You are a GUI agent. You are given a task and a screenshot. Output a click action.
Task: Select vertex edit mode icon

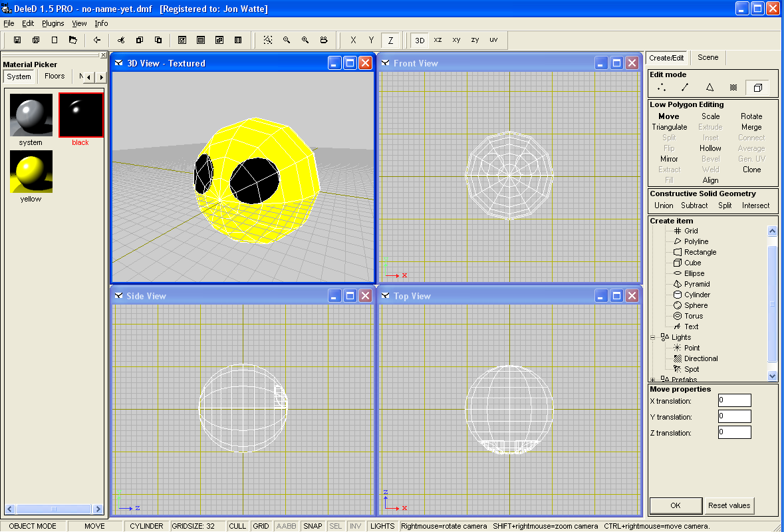pos(662,87)
